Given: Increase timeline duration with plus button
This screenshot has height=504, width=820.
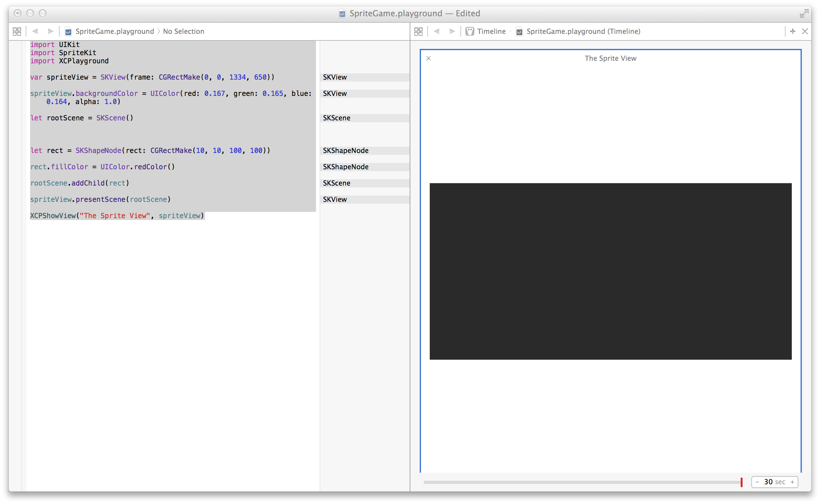Looking at the screenshot, I should pyautogui.click(x=792, y=482).
